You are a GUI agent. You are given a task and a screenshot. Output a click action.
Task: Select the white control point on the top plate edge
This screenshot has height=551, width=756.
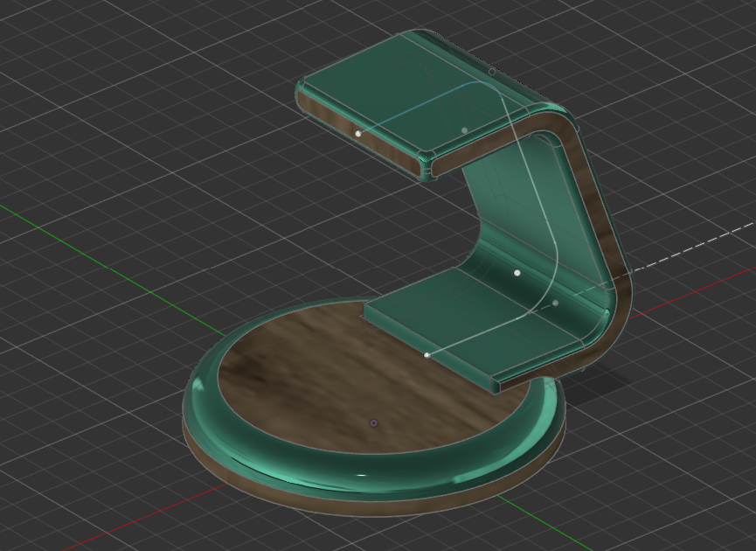pyautogui.click(x=358, y=134)
